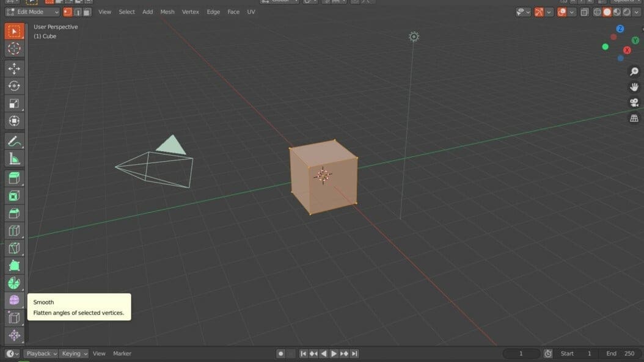This screenshot has height=362, width=644.
Task: Open the Add menu
Action: pyautogui.click(x=147, y=12)
